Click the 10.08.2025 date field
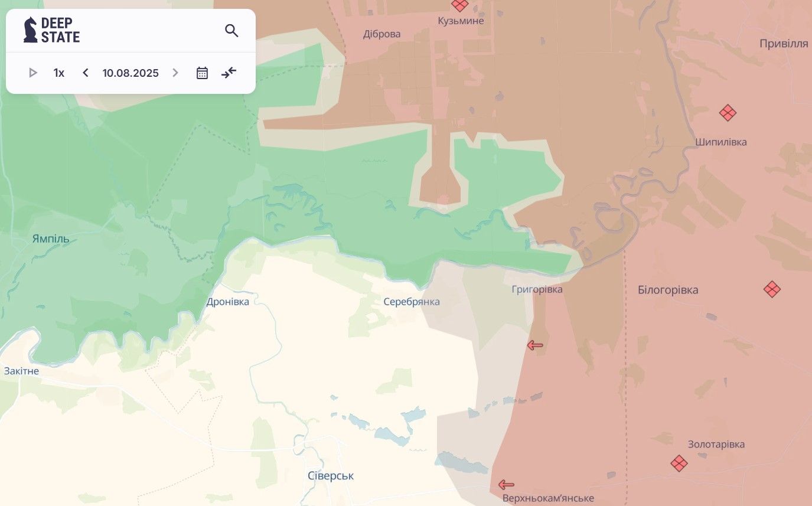The height and width of the screenshot is (506, 812). pyautogui.click(x=131, y=73)
